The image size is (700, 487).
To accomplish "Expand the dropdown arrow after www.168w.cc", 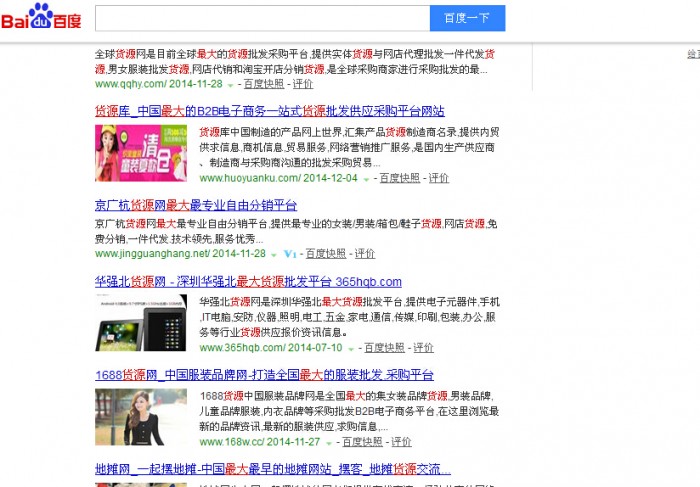I will [329, 443].
